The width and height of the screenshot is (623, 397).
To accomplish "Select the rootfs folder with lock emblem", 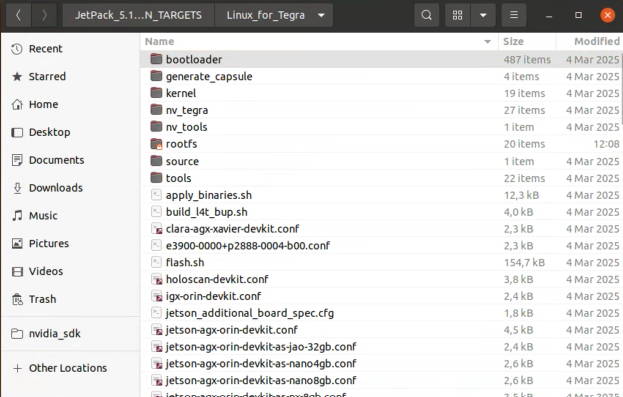I will [x=157, y=144].
